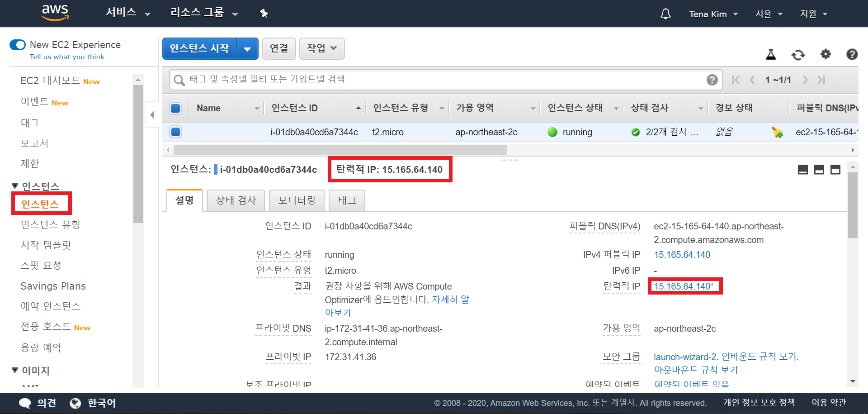Set details pane to half-height layout
Viewport: 868px width, 414px height.
click(x=819, y=170)
